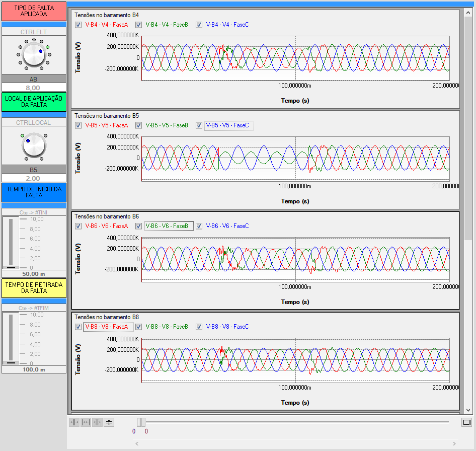Click the CTRLLOCAL fault location rotary knob
Screen dimensions: 476x451
tap(34, 146)
